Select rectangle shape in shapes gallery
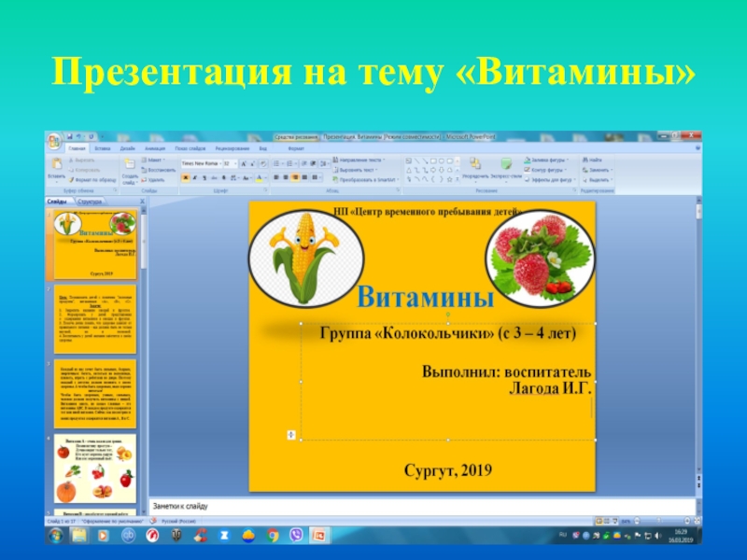Screen dimensions: 747x560 tap(433, 161)
